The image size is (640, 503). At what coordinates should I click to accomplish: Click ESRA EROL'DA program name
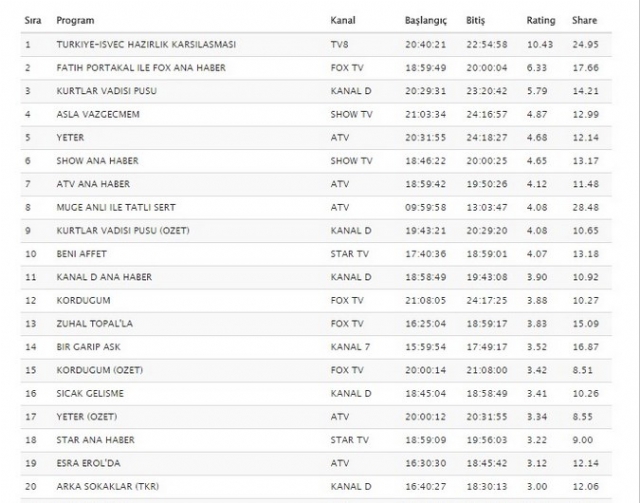91,463
